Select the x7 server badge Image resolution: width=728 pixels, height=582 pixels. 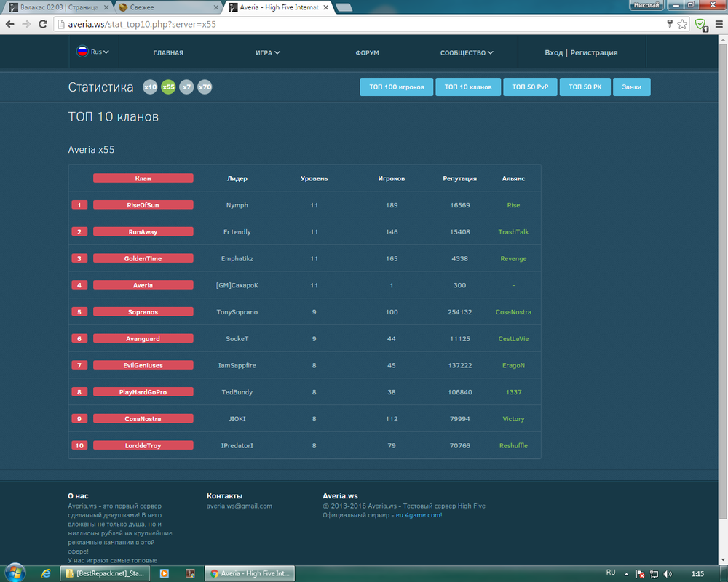(x=186, y=87)
